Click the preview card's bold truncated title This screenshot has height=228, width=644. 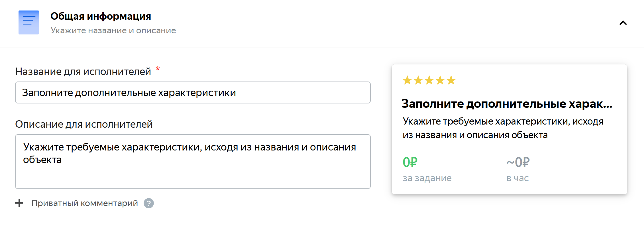point(507,104)
